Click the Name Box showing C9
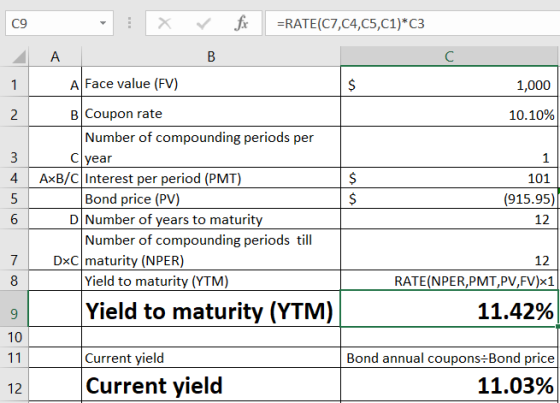The height and width of the screenshot is (403, 560). coord(59,24)
